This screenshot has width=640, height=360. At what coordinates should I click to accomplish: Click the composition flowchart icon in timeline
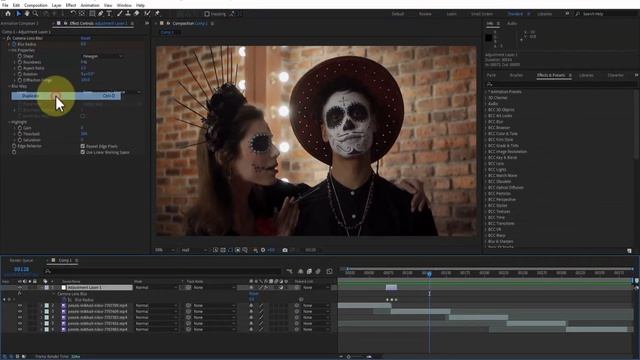(x=289, y=271)
